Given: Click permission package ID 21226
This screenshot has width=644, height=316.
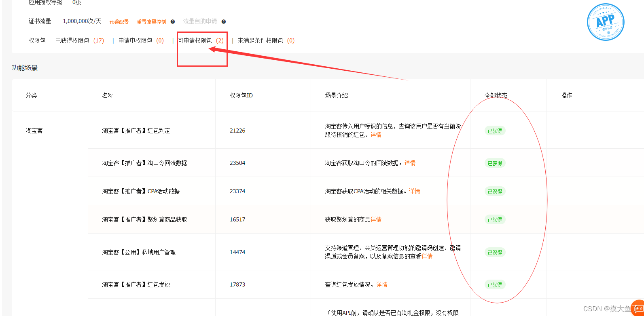Looking at the screenshot, I should (x=237, y=131).
